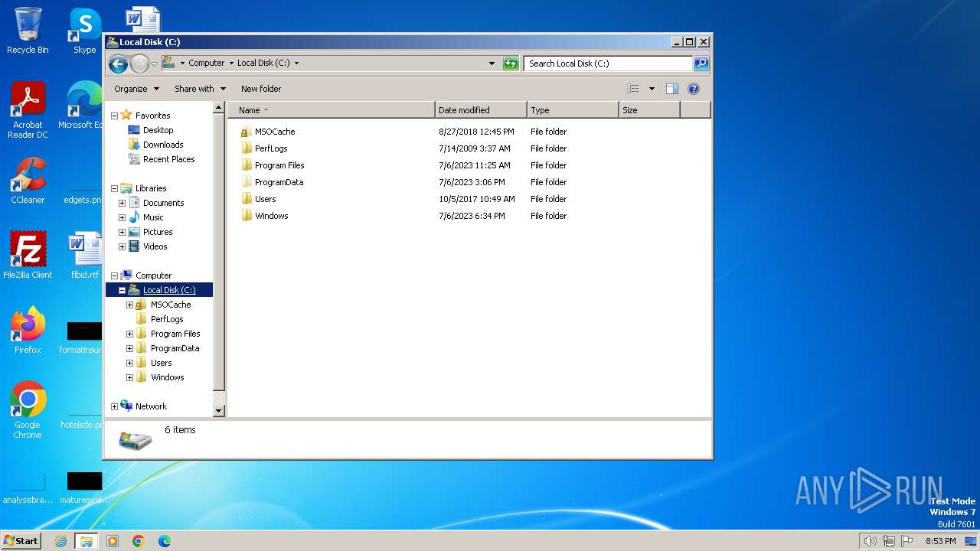Open Recent Places under Favorites
The height and width of the screenshot is (551, 980).
[x=168, y=159]
